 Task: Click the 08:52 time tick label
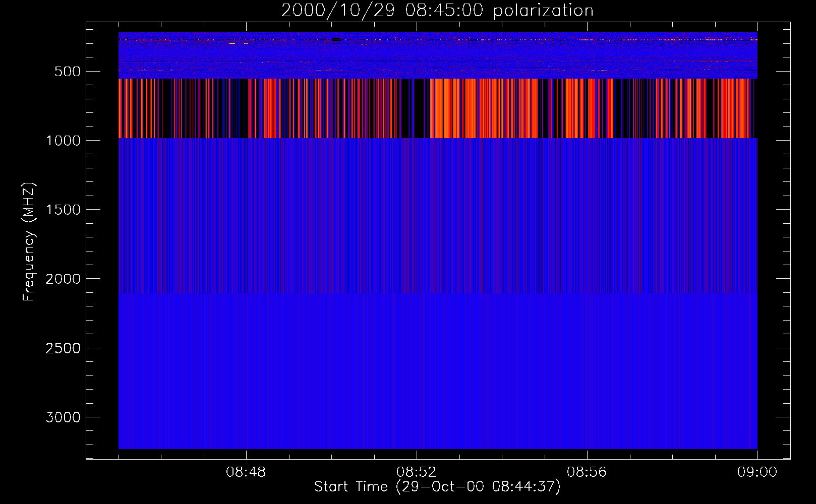click(417, 472)
